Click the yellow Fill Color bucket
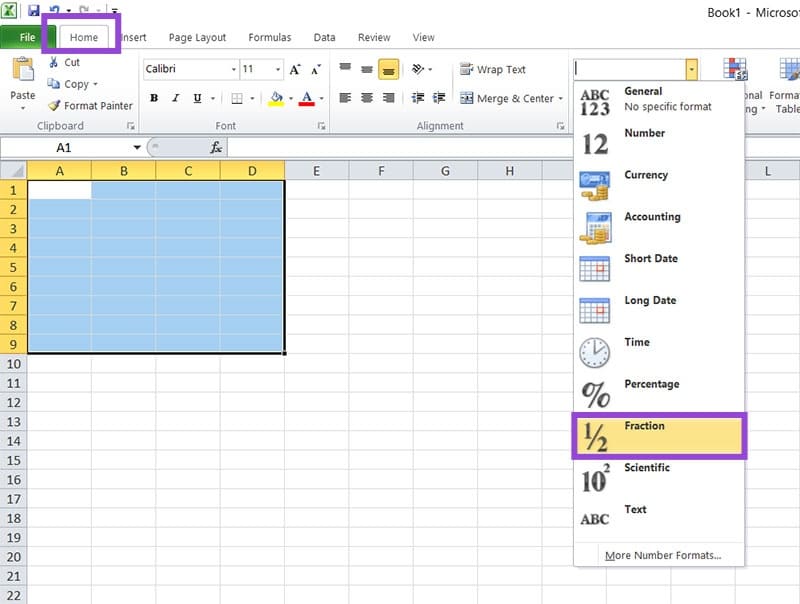The image size is (800, 604). [276, 98]
